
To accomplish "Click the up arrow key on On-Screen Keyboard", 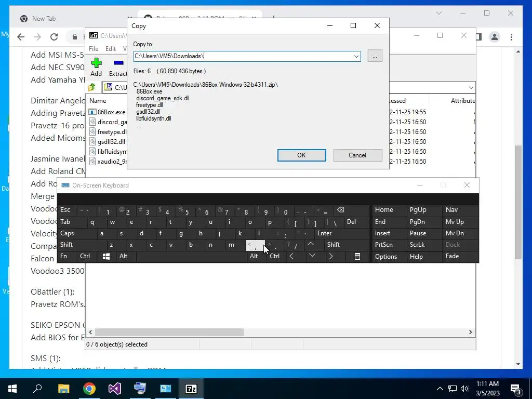I will click(x=311, y=245).
